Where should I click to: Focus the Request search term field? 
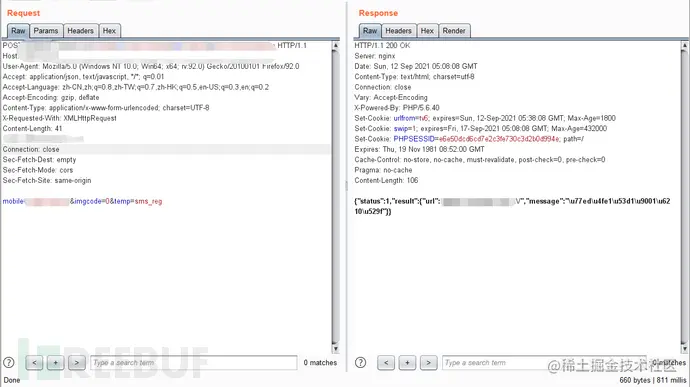point(194,363)
